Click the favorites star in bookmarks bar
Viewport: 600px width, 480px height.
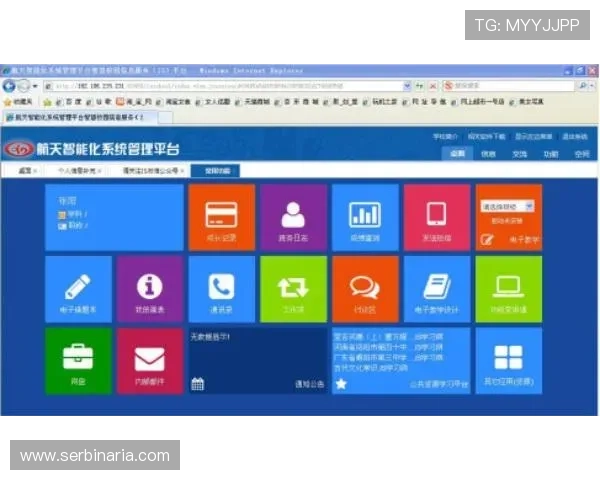(47, 102)
